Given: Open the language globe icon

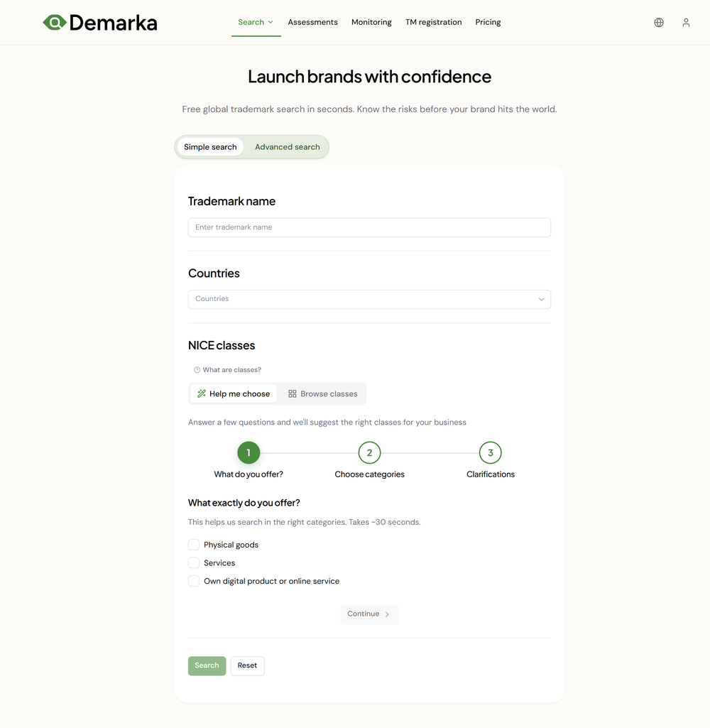Looking at the screenshot, I should [x=658, y=22].
